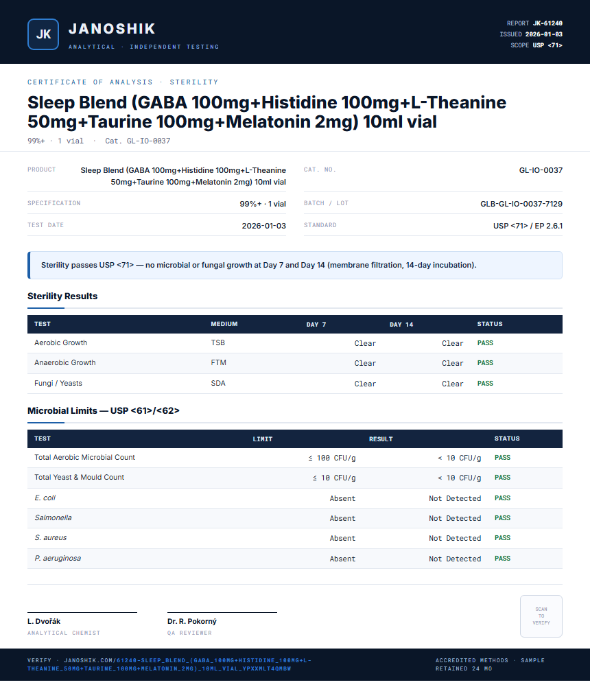Click the Aerobic Growth row label
590x700 pixels.
point(60,343)
